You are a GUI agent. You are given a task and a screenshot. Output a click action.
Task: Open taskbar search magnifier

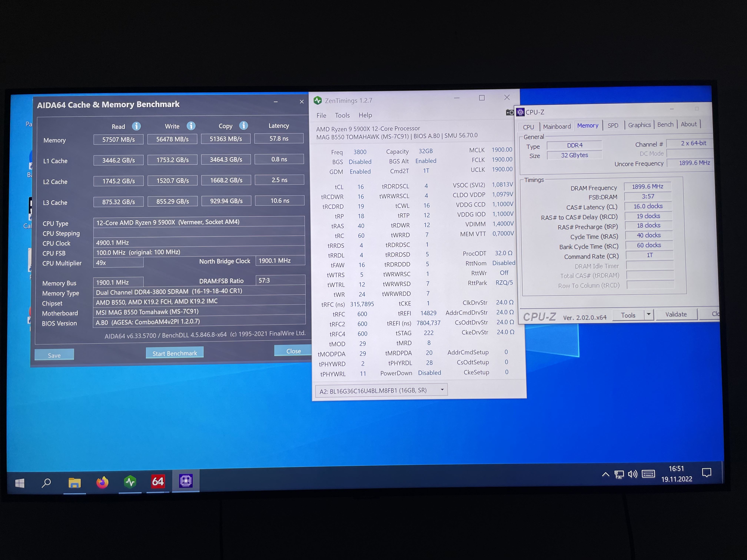46,483
